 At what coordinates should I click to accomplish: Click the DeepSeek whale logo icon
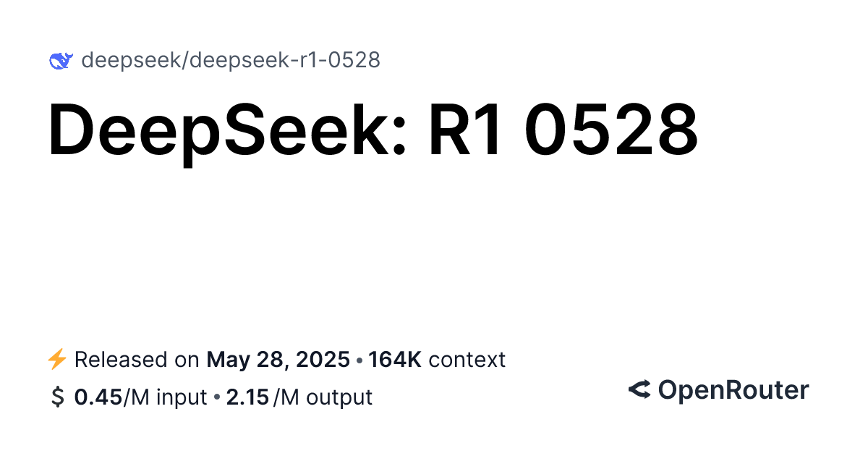60,61
